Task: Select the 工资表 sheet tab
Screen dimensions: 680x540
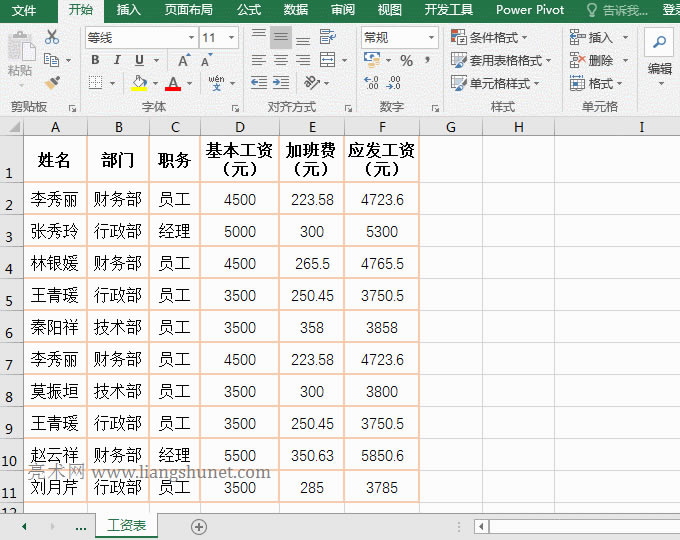Action: click(x=127, y=526)
